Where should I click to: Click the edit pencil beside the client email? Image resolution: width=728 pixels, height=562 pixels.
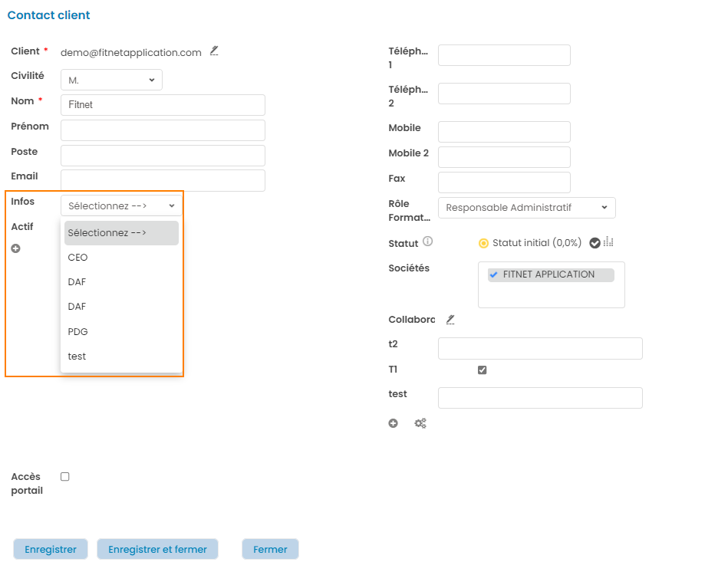[x=214, y=51]
